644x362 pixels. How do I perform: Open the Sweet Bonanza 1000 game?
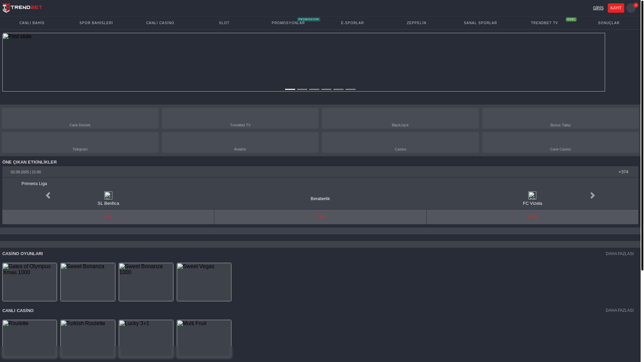coord(146,282)
